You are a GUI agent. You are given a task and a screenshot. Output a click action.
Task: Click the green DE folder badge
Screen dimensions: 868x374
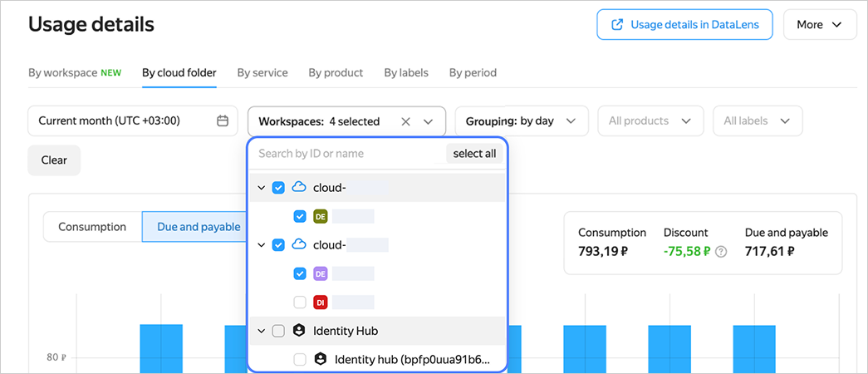[321, 216]
